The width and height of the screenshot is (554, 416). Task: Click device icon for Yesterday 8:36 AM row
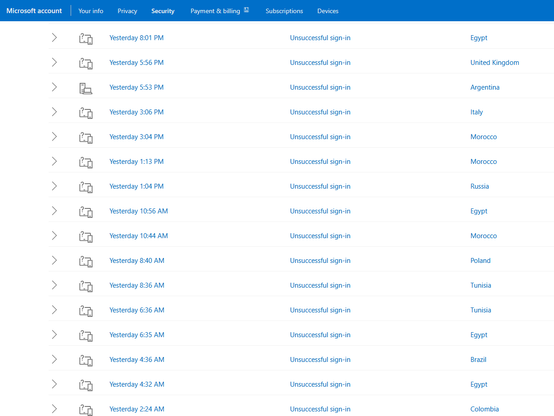(x=86, y=286)
